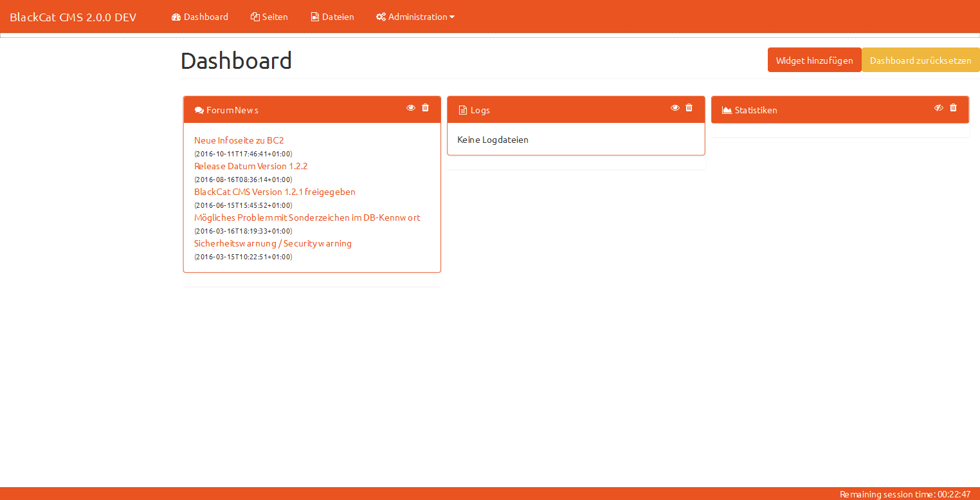Open Dateien in the top menu

332,17
